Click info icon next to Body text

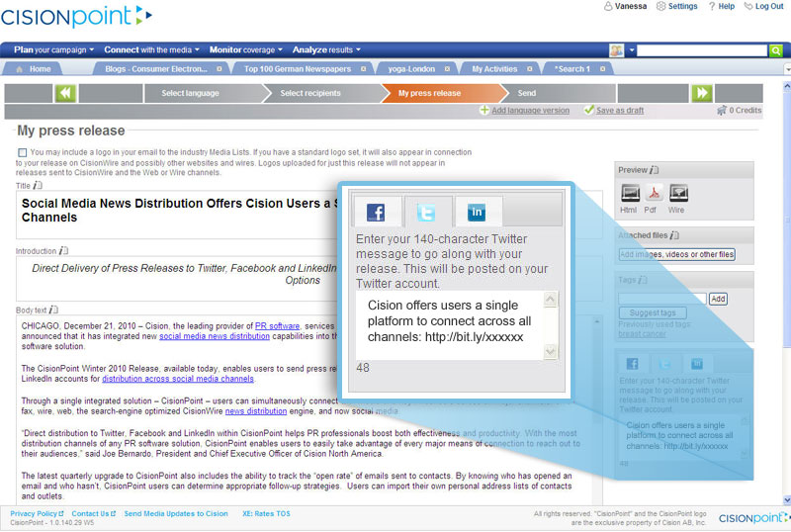54,310
